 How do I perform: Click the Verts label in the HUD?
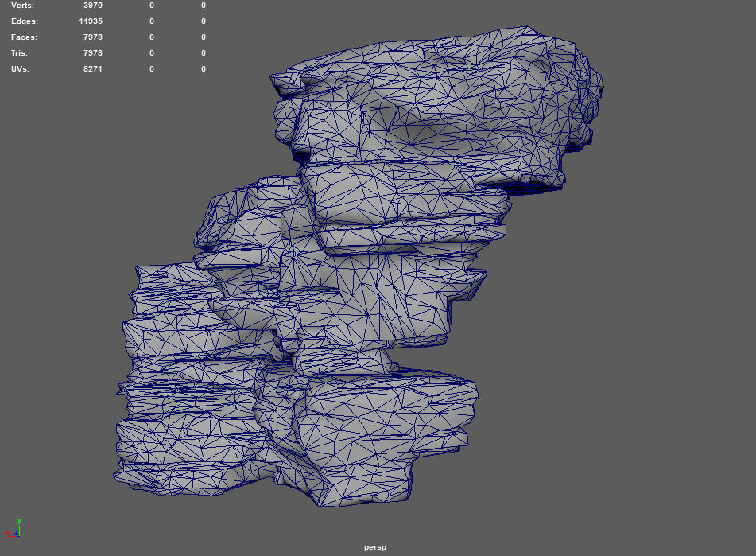(23, 6)
